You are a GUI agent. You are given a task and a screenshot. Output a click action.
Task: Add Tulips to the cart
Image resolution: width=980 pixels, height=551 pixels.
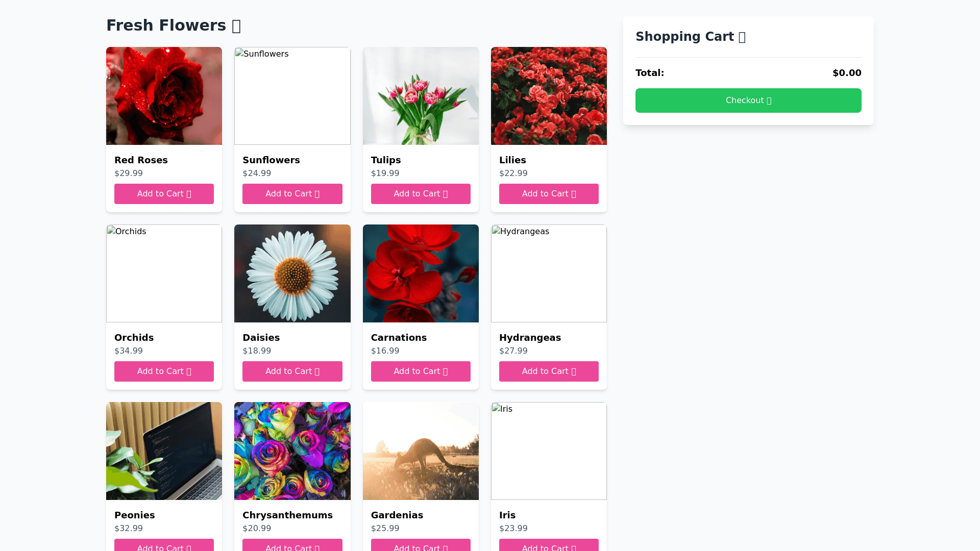click(421, 194)
